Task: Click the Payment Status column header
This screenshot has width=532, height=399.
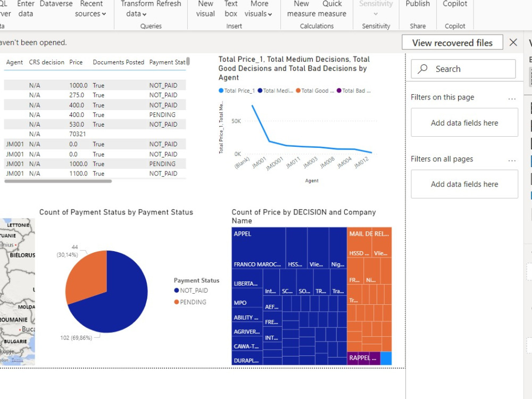Action: click(x=167, y=62)
